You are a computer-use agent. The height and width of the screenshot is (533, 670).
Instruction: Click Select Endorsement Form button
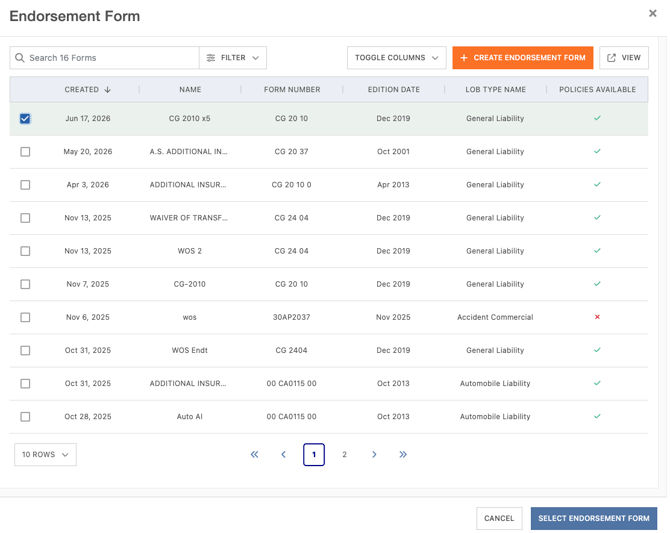[594, 518]
